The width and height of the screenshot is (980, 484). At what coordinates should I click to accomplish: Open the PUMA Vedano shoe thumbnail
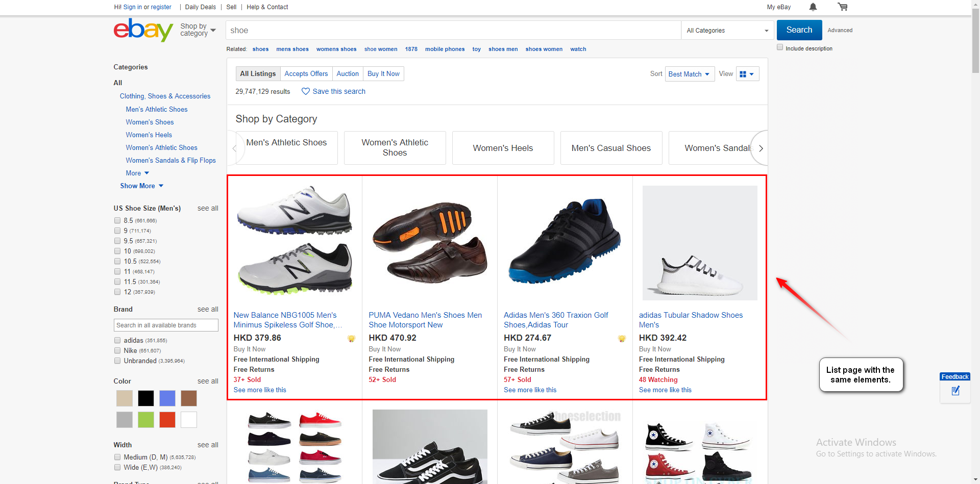[430, 242]
